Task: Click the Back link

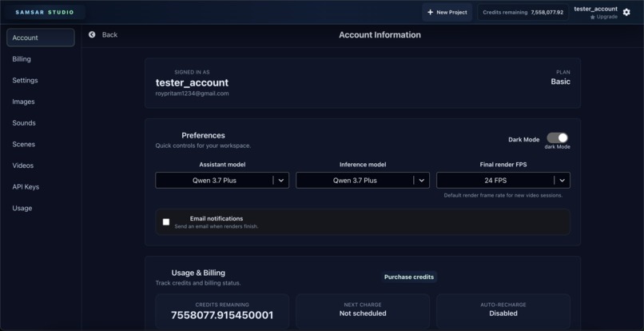Action: click(109, 34)
